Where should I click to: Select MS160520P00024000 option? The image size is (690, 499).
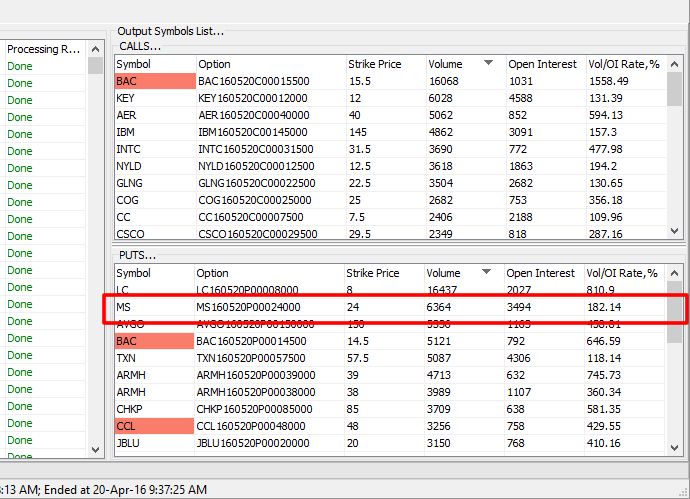[248, 307]
